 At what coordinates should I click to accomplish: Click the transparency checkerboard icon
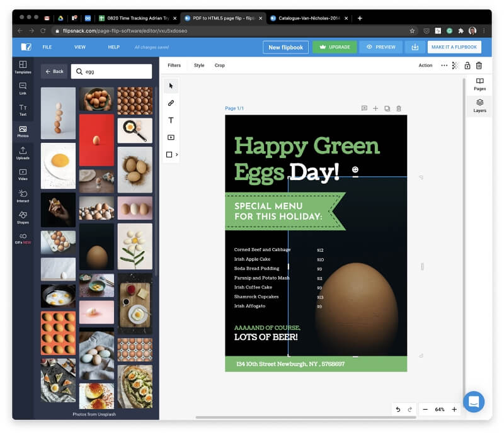pos(455,65)
